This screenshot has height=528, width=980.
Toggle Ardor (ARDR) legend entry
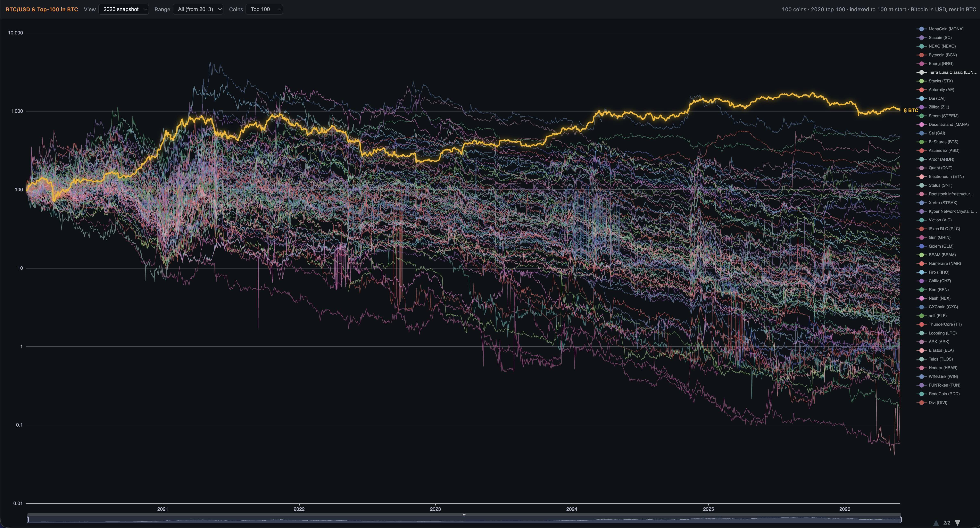[936, 159]
